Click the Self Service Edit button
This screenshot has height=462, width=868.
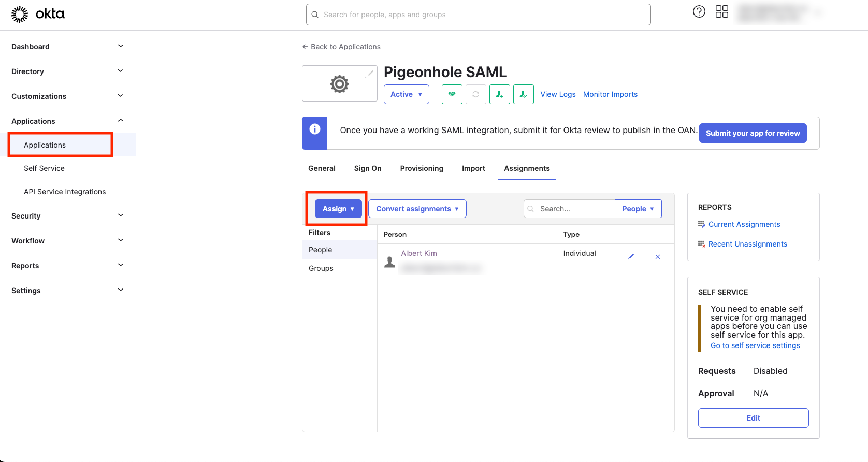point(753,418)
